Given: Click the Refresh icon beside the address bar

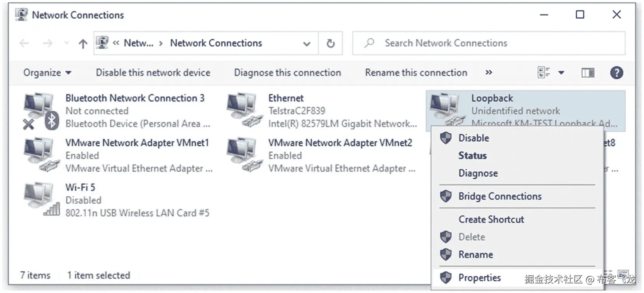Looking at the screenshot, I should [330, 43].
